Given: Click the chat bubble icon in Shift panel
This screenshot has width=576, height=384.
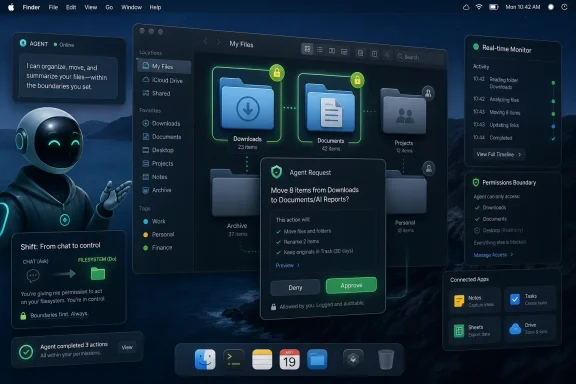Looking at the screenshot, I should tap(33, 275).
